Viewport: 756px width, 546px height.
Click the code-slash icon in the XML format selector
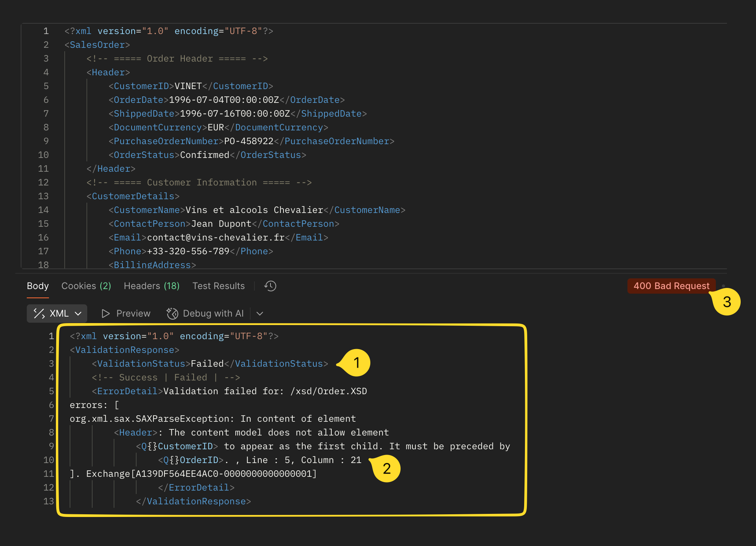[x=39, y=313]
